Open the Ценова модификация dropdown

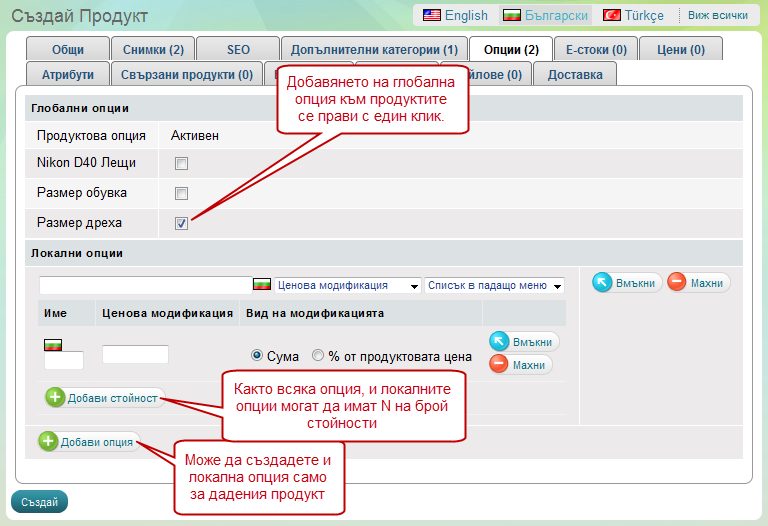coord(347,285)
